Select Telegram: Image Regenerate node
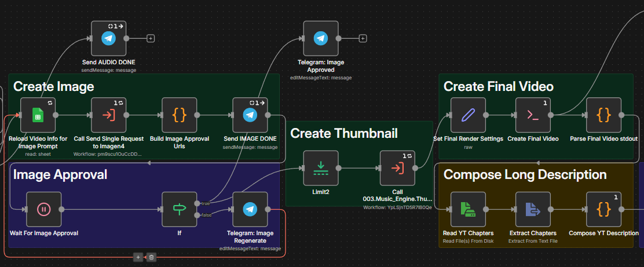 click(250, 209)
